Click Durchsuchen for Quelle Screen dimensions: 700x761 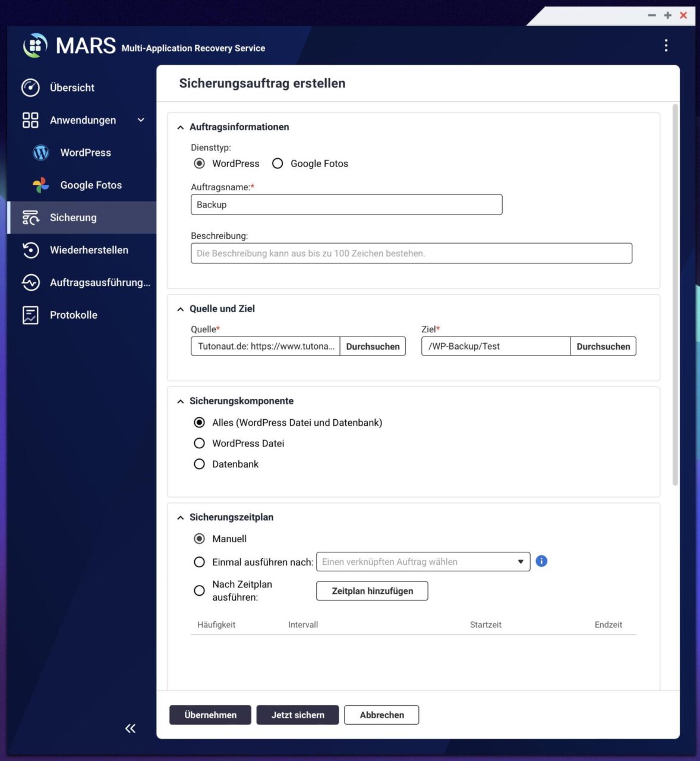pyautogui.click(x=373, y=347)
